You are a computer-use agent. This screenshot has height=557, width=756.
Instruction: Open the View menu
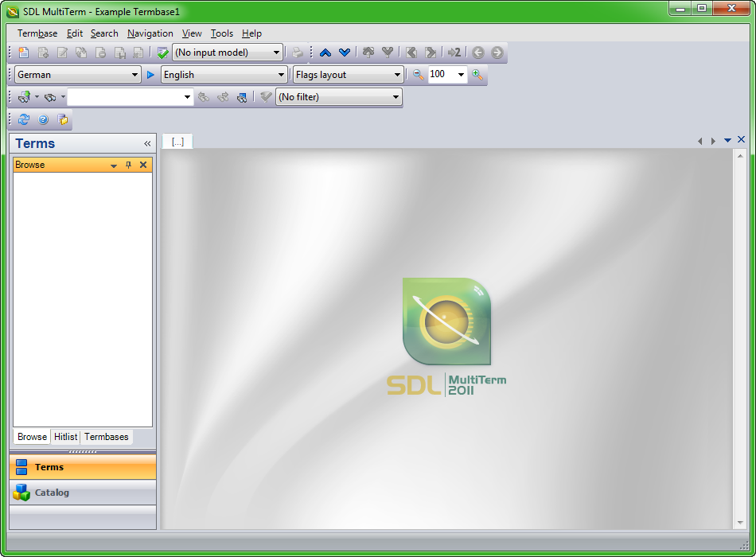click(192, 33)
